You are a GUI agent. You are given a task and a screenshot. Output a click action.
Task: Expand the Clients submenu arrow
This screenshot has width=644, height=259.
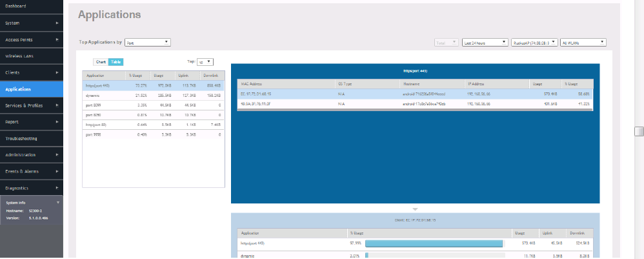(x=57, y=72)
